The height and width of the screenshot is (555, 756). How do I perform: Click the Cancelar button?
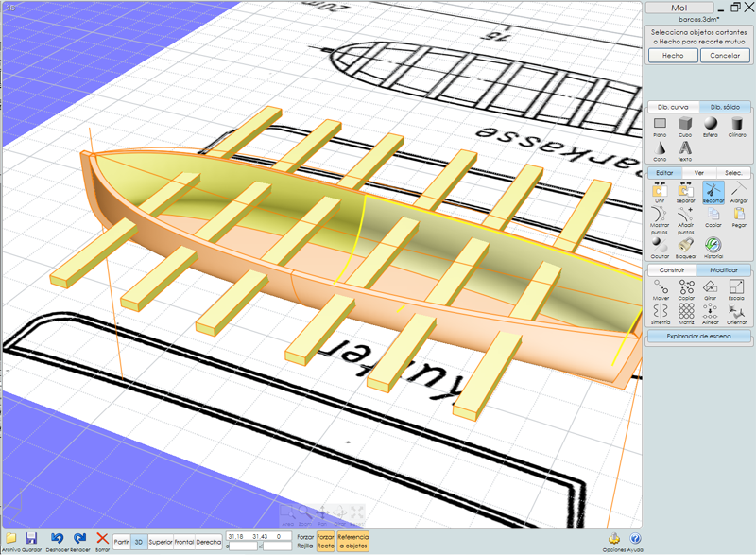click(x=725, y=56)
